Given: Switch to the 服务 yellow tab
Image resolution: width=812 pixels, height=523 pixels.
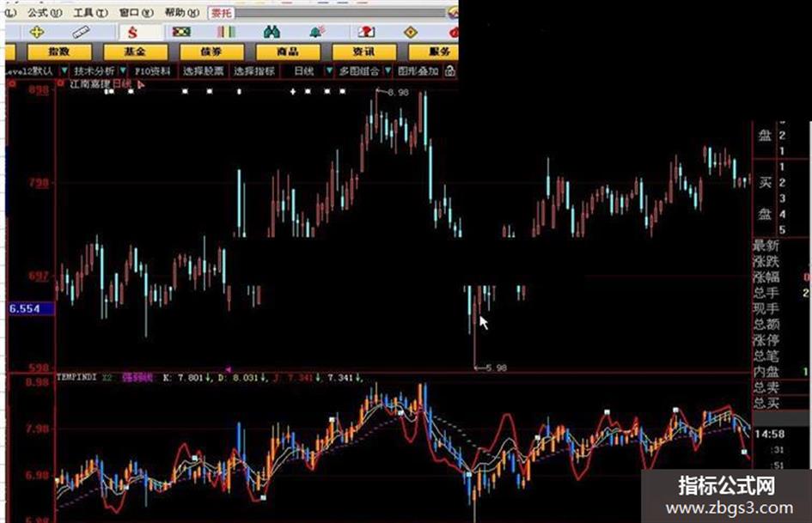Looking at the screenshot, I should (x=433, y=52).
